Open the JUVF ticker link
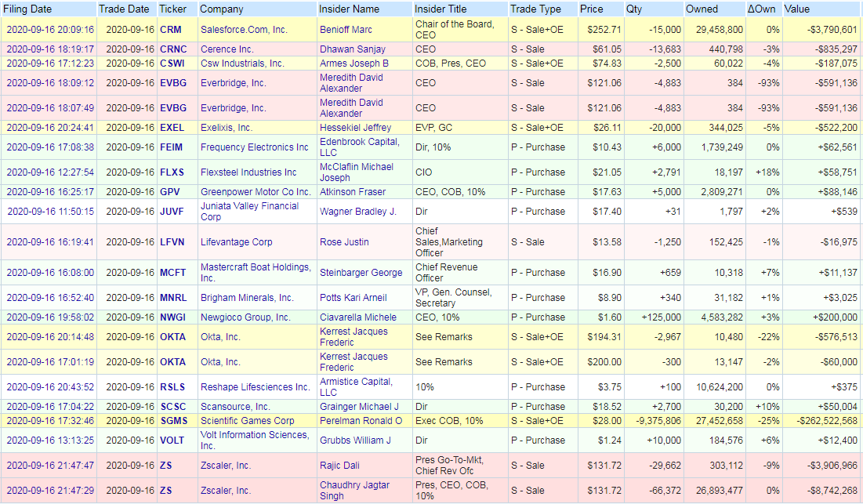This screenshot has height=504, width=863. [x=172, y=212]
